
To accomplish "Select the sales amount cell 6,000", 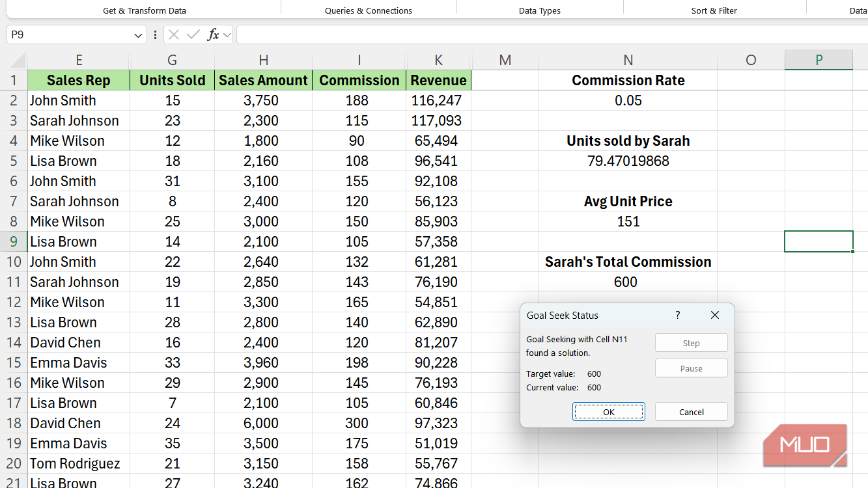I will [x=263, y=423].
